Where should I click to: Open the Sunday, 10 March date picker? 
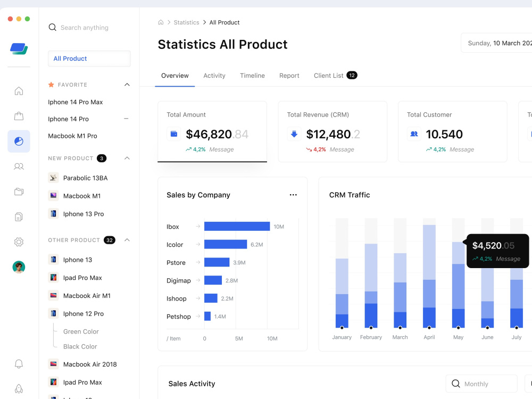click(x=496, y=43)
